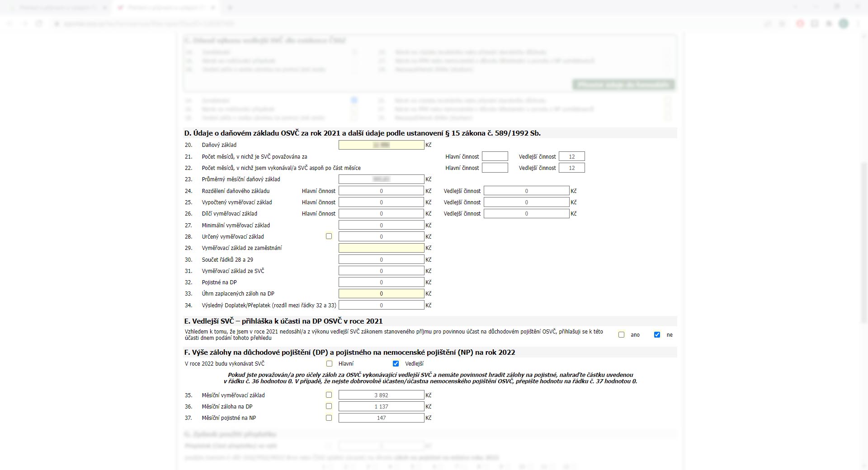868x470 pixels.
Task: Click the 'ne' label in section E
Action: click(x=670, y=335)
